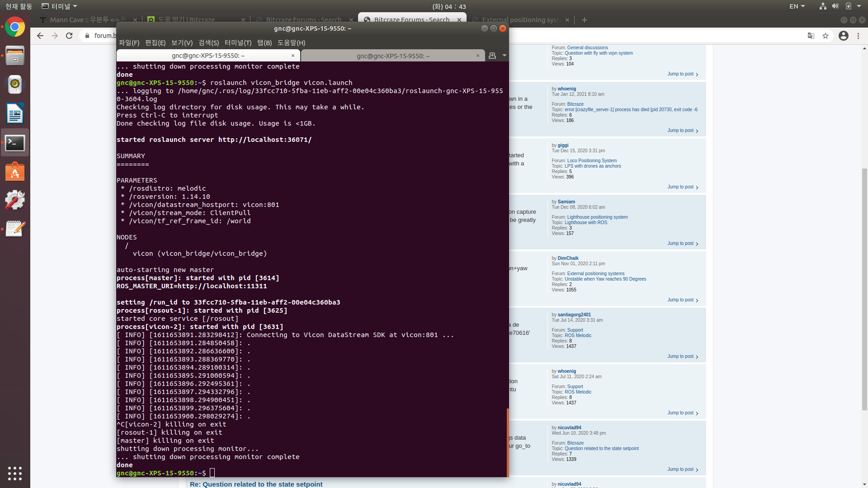Screen dimensions: 868x488
Task: Open Chrome's three-dot menu
Action: click(858, 36)
